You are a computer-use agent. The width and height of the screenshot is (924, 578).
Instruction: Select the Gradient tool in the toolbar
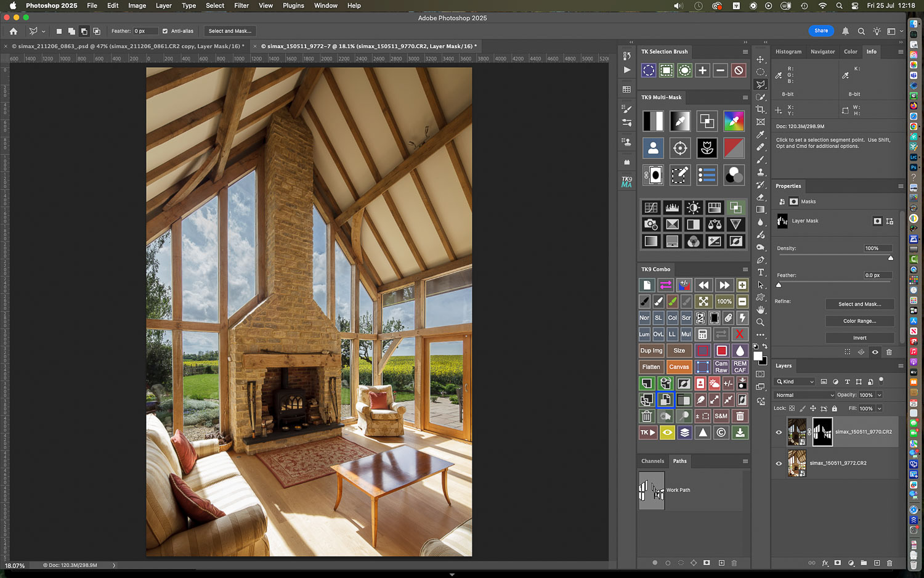[x=761, y=210]
